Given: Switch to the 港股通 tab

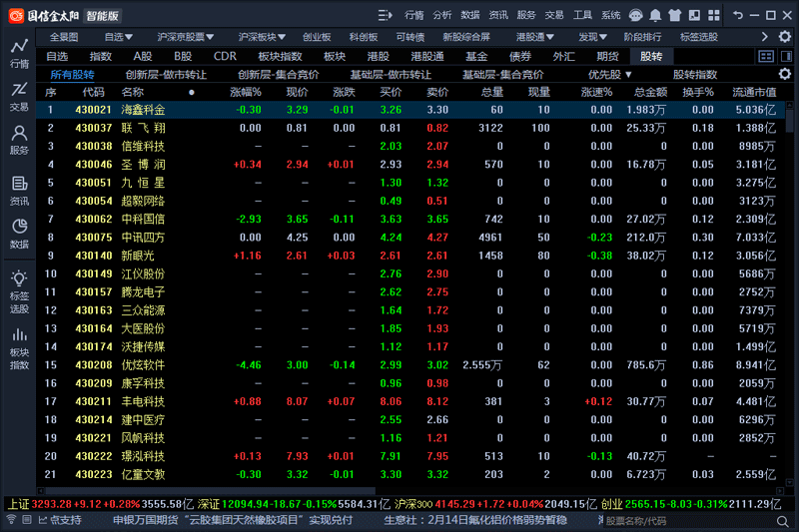Looking at the screenshot, I should click(426, 57).
